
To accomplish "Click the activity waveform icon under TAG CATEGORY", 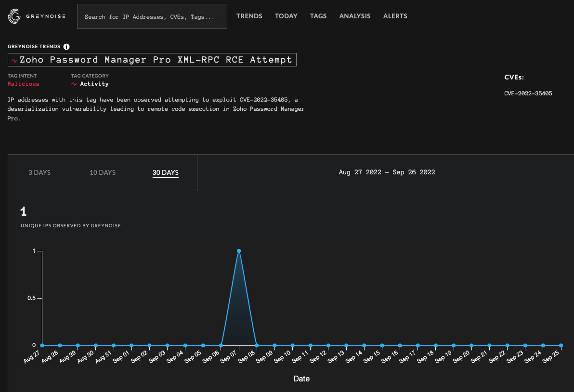I will point(75,84).
